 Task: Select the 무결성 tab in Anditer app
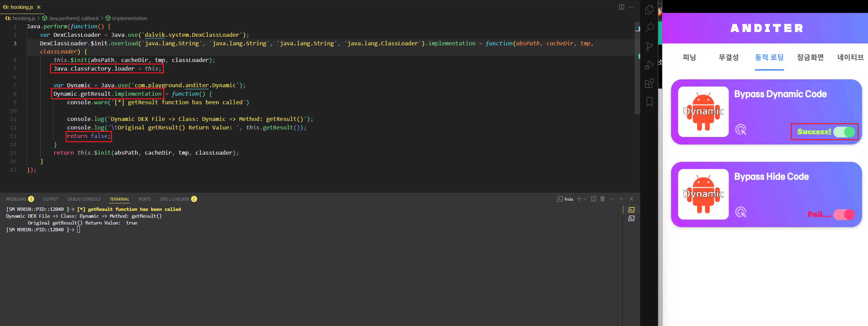(729, 57)
